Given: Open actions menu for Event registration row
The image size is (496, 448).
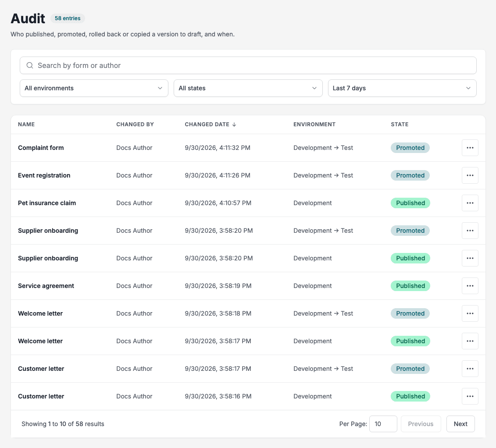Looking at the screenshot, I should click(470, 175).
